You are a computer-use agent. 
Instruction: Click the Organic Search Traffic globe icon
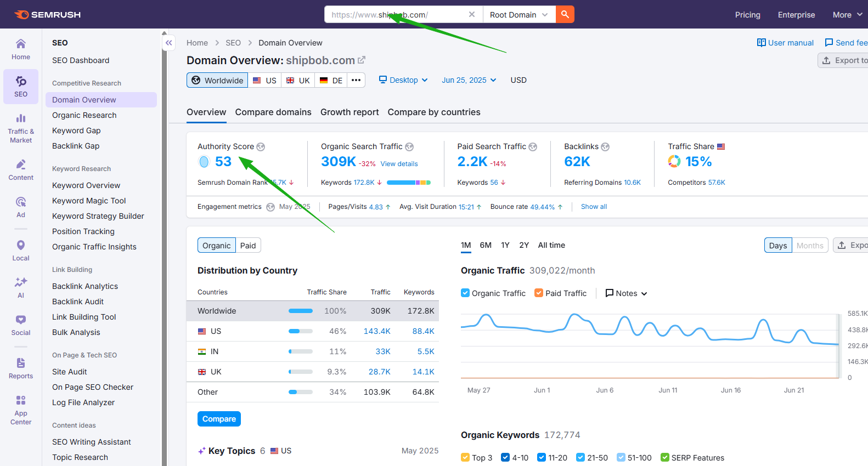(x=409, y=147)
